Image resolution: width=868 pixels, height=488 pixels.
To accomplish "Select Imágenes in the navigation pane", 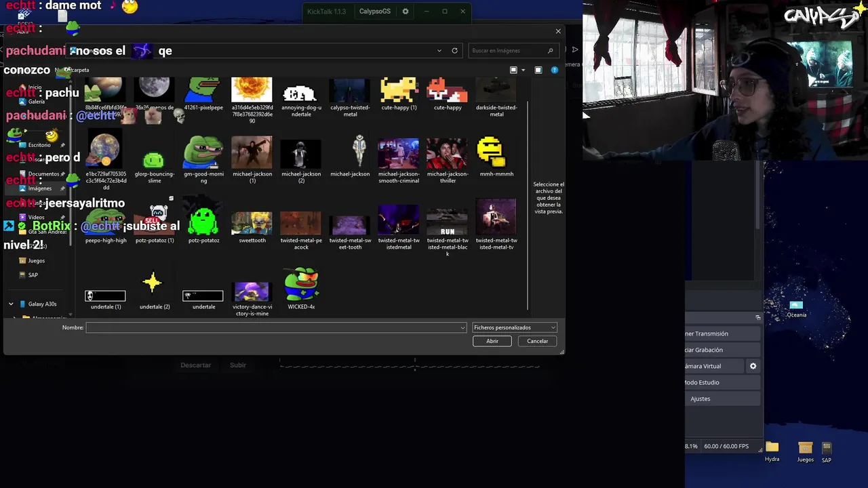I will [x=40, y=188].
